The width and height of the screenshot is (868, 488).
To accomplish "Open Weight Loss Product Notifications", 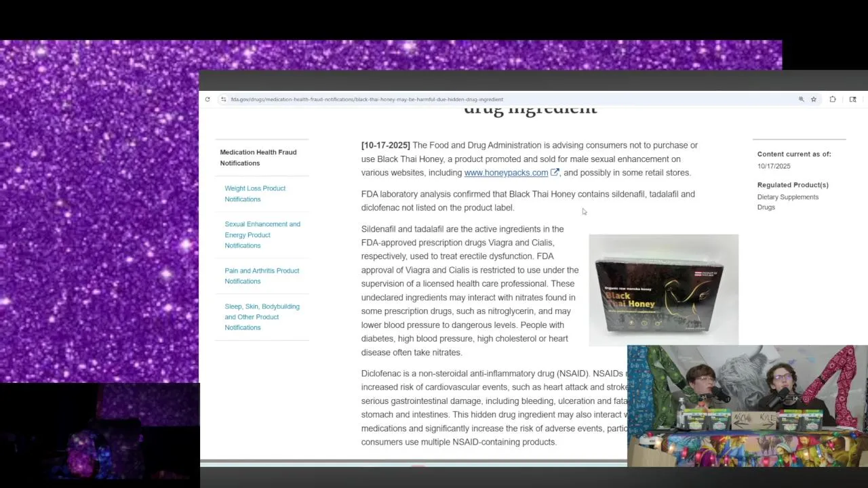I will click(x=255, y=194).
